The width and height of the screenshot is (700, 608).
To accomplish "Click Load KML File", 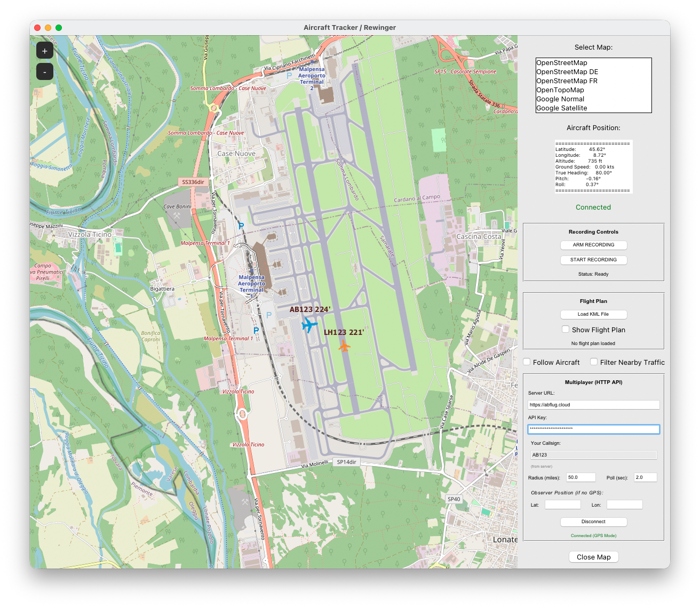I will coord(593,314).
